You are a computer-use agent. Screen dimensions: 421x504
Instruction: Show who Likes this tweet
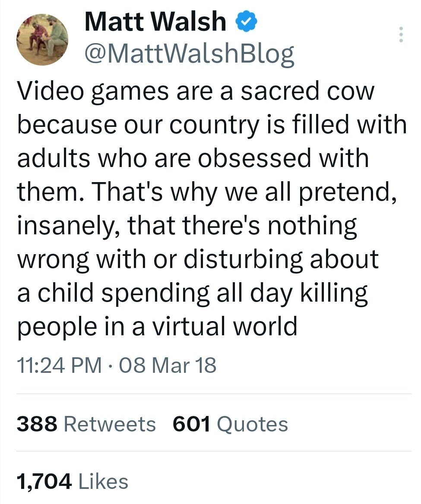103,482
